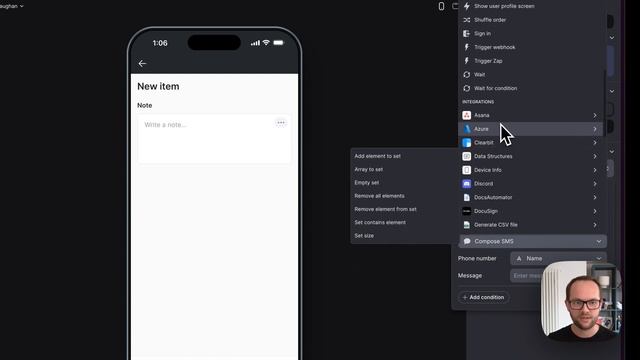This screenshot has width=640, height=360.
Task: Expand the Generate CSV file submenu arrow
Action: tap(595, 225)
